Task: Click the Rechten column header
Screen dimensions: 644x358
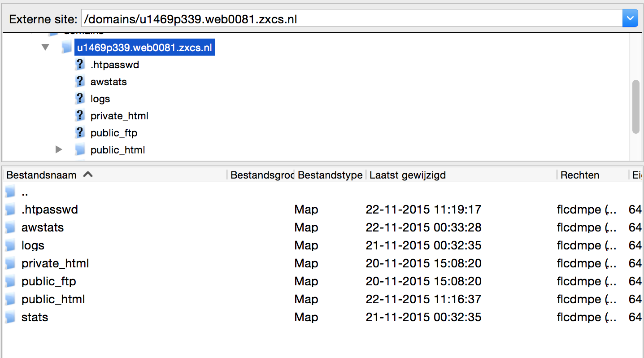Action: (x=580, y=175)
